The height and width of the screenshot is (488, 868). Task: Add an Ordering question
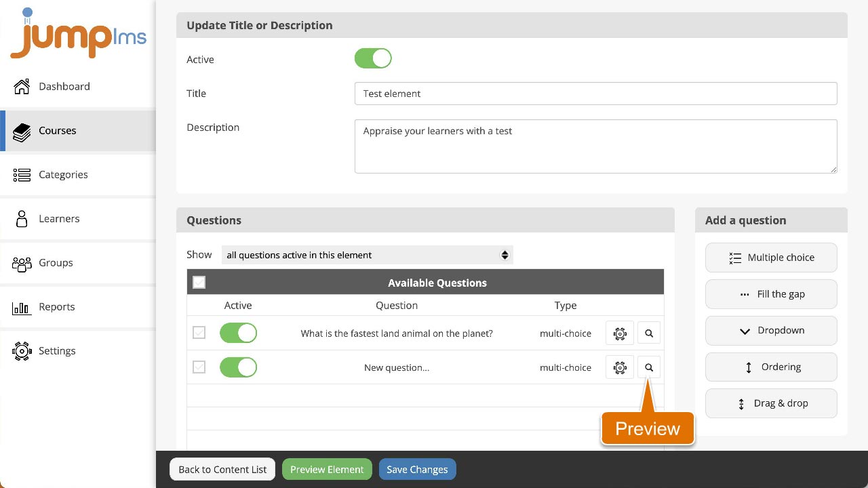coord(771,367)
